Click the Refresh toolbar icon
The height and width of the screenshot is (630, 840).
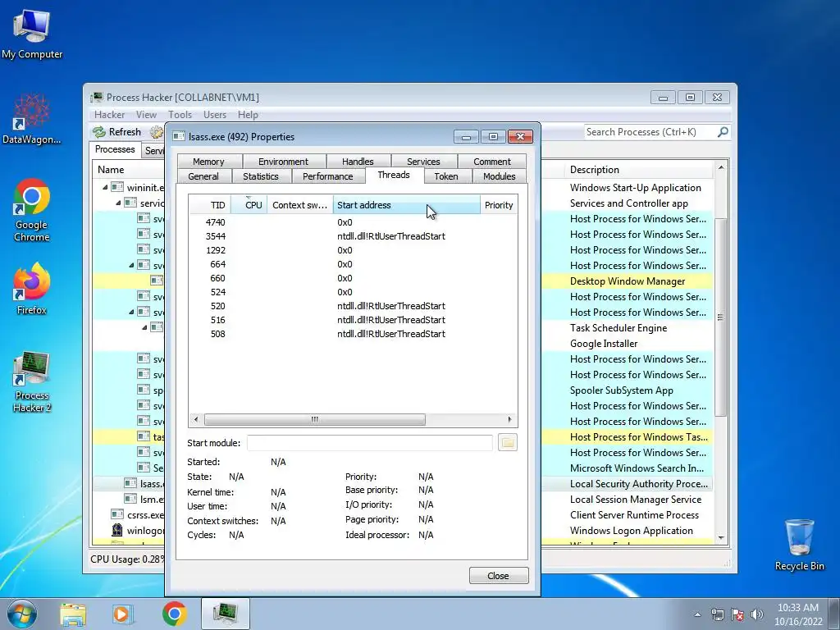pyautogui.click(x=99, y=132)
